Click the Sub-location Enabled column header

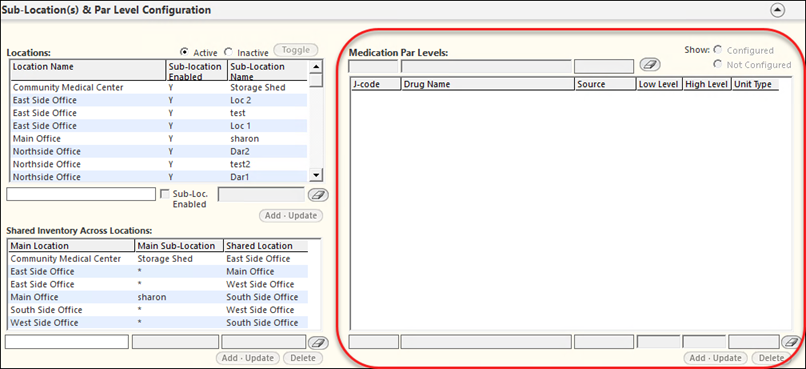click(197, 70)
